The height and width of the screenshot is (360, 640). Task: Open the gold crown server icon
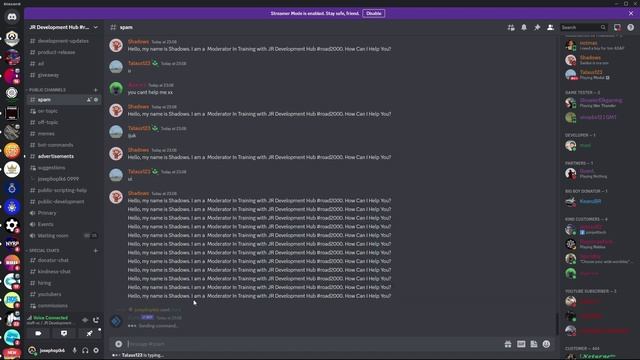(12, 169)
